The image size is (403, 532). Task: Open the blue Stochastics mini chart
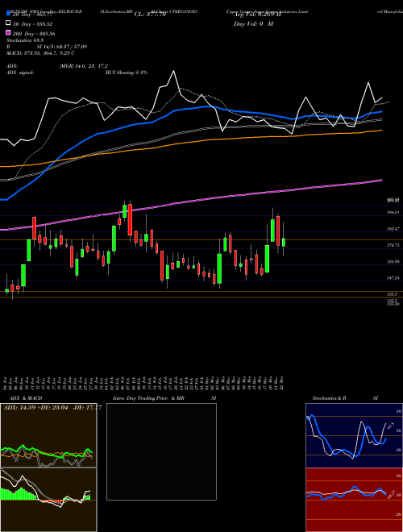tap(354, 435)
